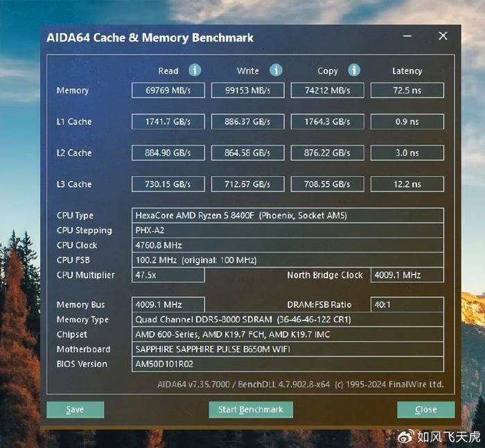The height and width of the screenshot is (448, 485).
Task: Click the AIDA64 v7.35.7000 version text
Action: pos(300,384)
